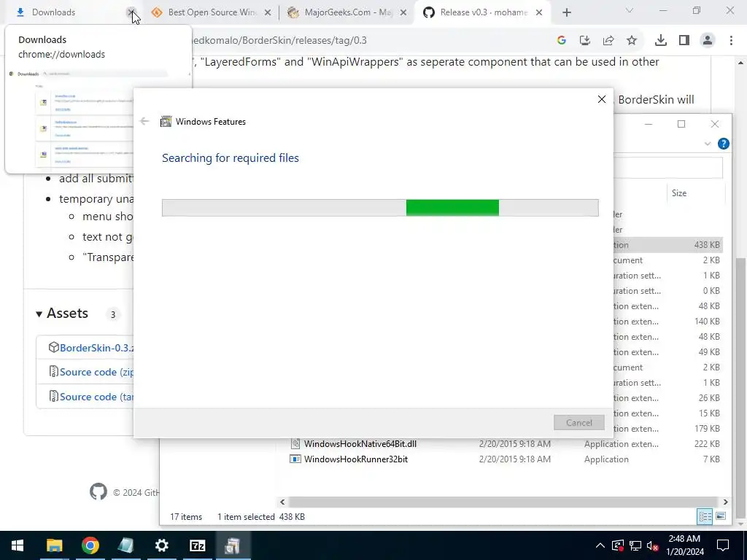Open 7-Zip from the taskbar
Viewport: 747px width, 560px height.
pyautogui.click(x=197, y=545)
